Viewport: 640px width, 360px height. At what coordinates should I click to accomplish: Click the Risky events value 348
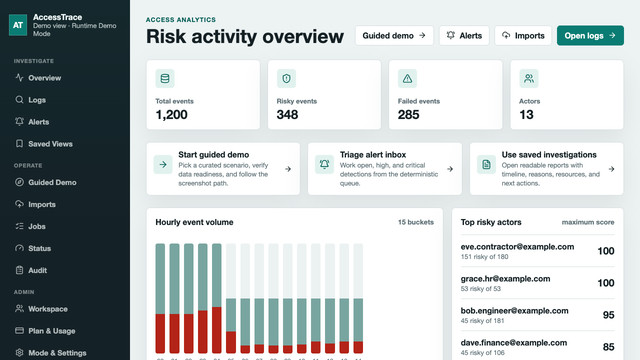[x=287, y=115]
